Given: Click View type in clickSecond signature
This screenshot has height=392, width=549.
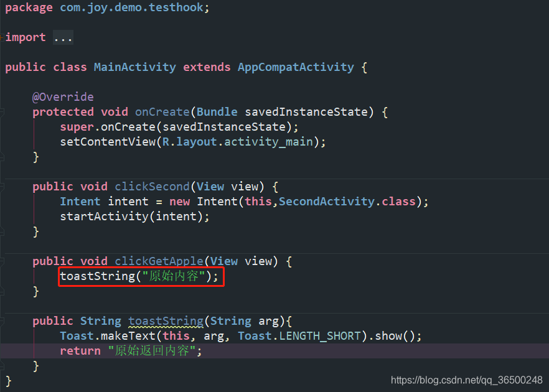Looking at the screenshot, I should click(210, 187).
